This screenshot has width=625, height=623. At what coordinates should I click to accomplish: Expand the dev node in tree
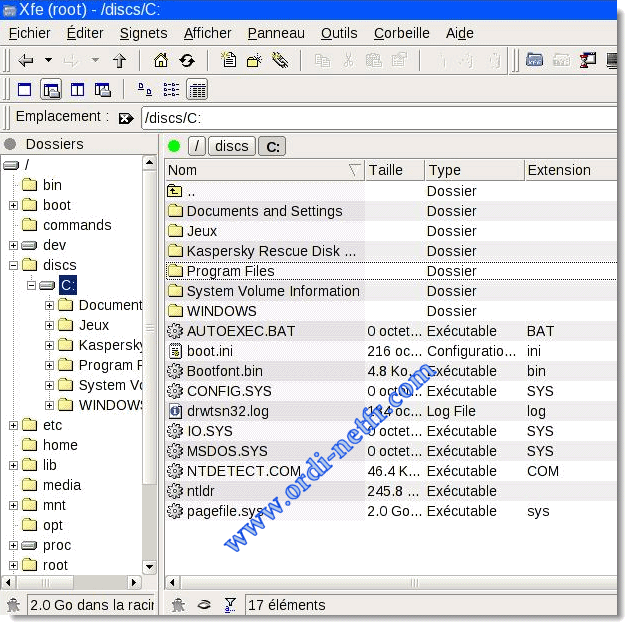13,246
